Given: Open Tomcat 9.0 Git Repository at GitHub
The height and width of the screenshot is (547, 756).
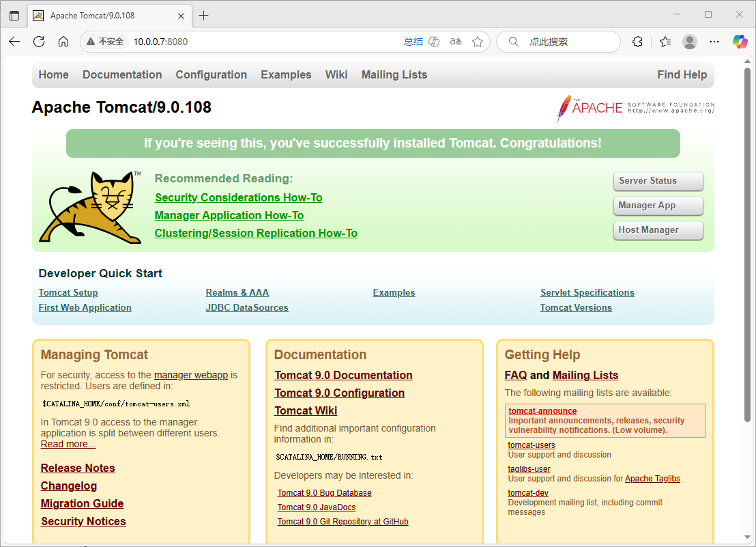Looking at the screenshot, I should click(343, 522).
